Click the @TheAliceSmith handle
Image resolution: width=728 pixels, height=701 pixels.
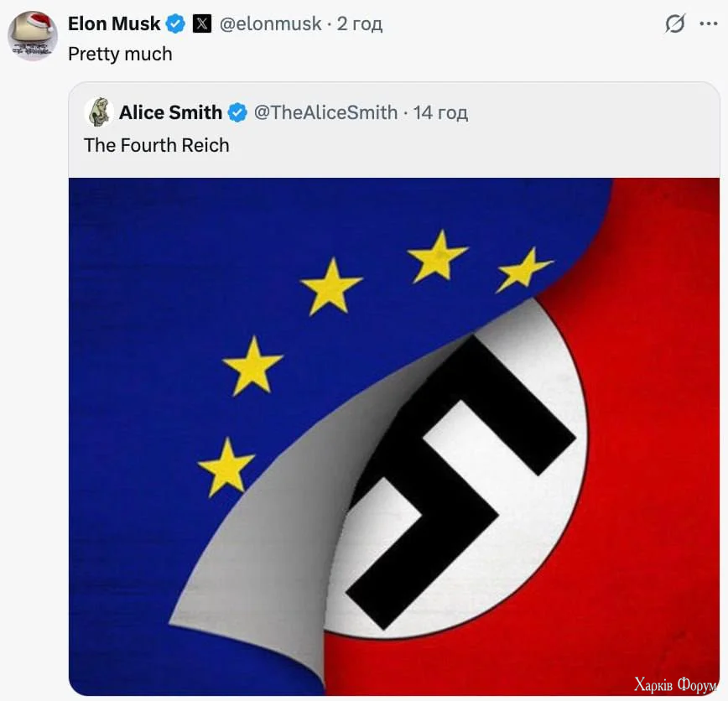[325, 112]
